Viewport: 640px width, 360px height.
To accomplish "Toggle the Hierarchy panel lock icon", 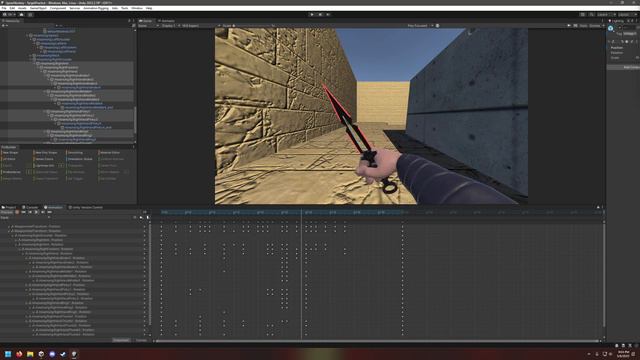I will point(129,21).
